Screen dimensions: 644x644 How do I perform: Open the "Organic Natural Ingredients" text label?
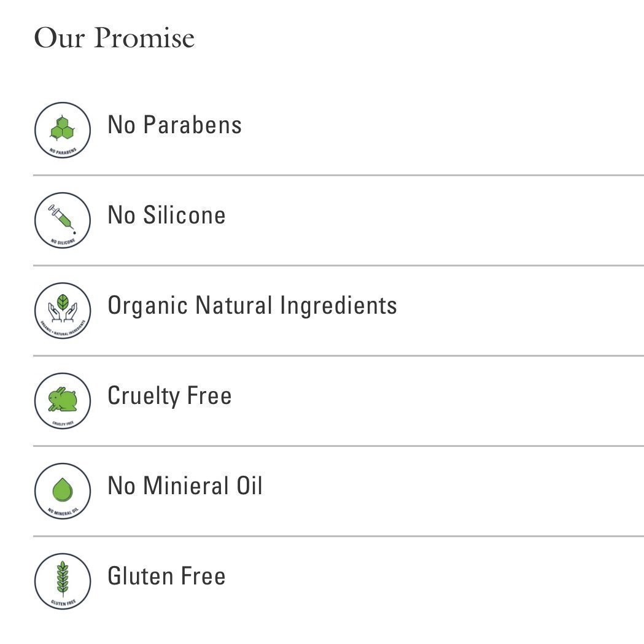tap(252, 306)
